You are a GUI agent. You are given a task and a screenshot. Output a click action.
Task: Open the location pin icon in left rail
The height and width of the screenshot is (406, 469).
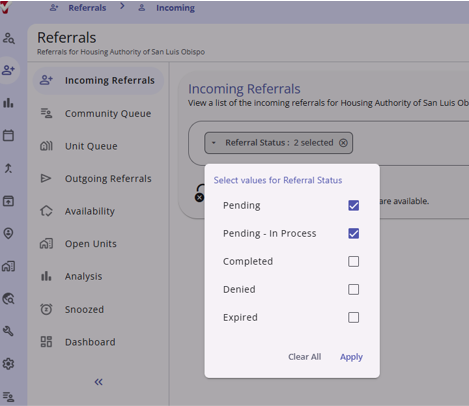[8, 233]
